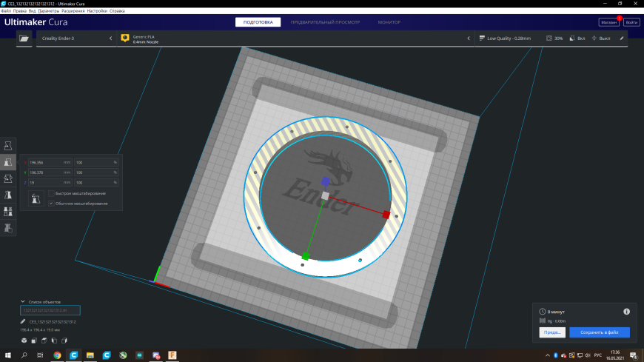Image resolution: width=644 pixels, height=362 pixels.
Task: Expand Generic PLA material selector
Action: 295,38
